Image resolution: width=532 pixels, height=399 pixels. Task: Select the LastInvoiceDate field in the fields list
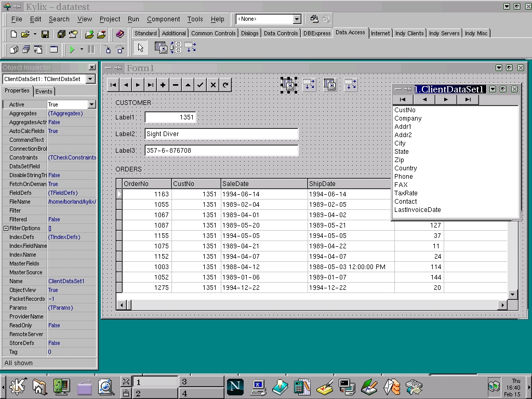point(418,210)
